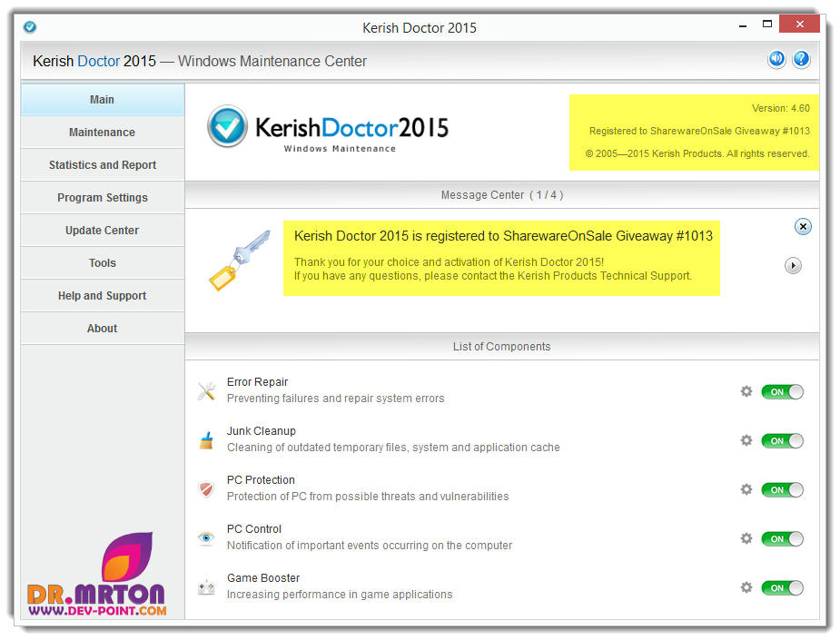
Task: Show next message with arrow button
Action: tap(793, 266)
